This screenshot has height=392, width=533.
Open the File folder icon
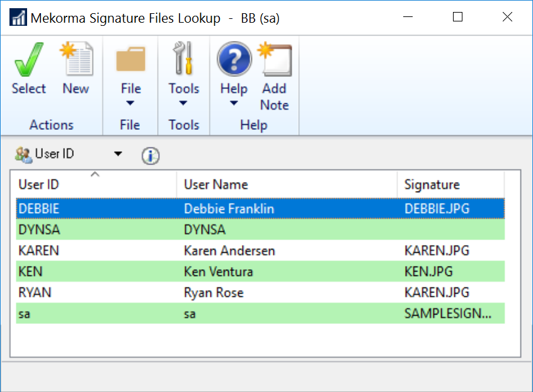point(130,60)
